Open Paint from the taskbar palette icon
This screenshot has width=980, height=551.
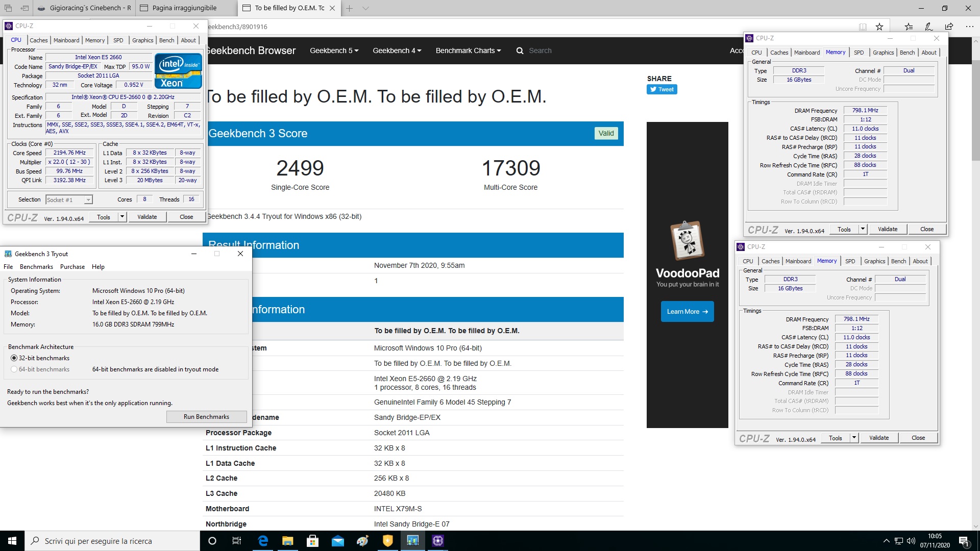coord(363,541)
